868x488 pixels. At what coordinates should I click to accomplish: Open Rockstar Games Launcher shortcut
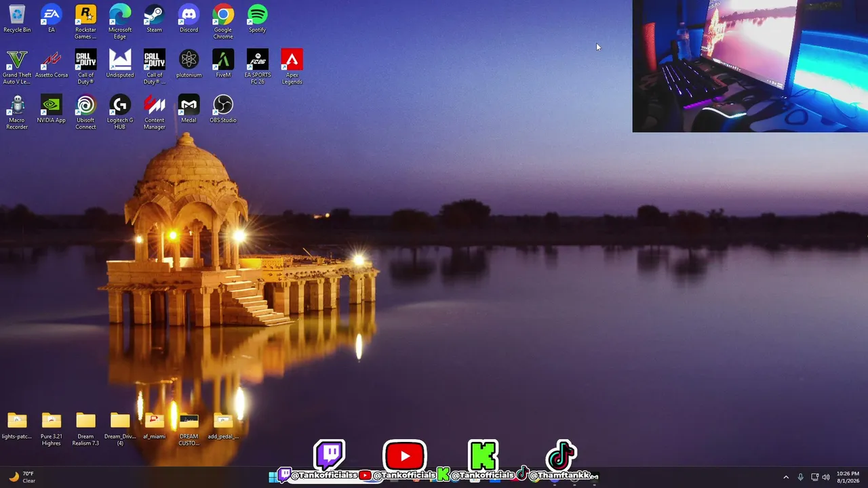click(85, 22)
